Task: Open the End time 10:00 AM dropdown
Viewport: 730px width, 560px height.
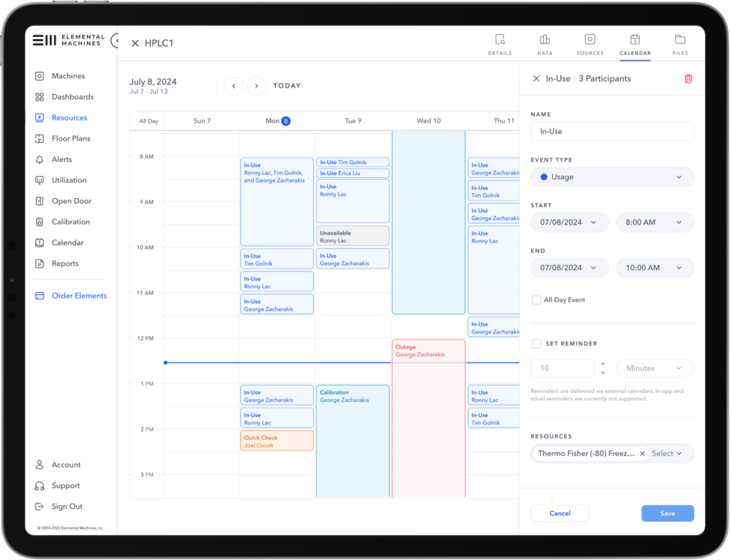Action: (x=655, y=268)
